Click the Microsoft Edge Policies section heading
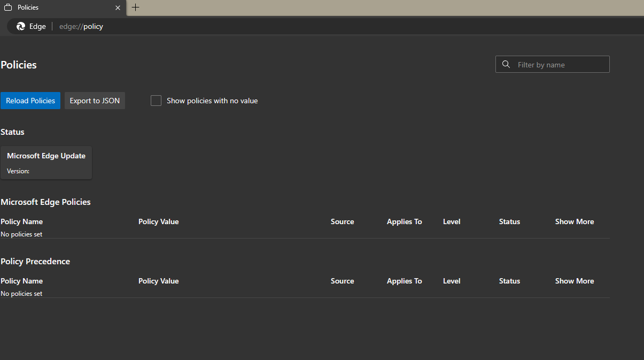Image resolution: width=644 pixels, height=360 pixels. tap(45, 202)
